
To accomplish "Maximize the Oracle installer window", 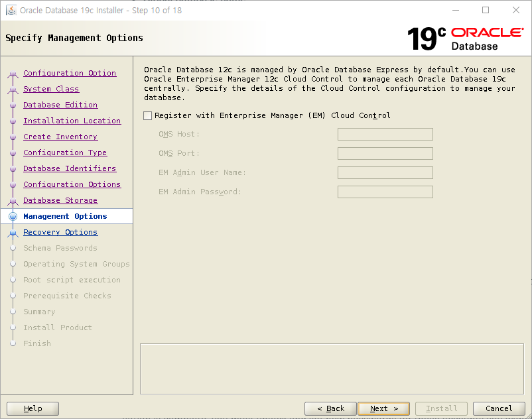I will pyautogui.click(x=486, y=10).
